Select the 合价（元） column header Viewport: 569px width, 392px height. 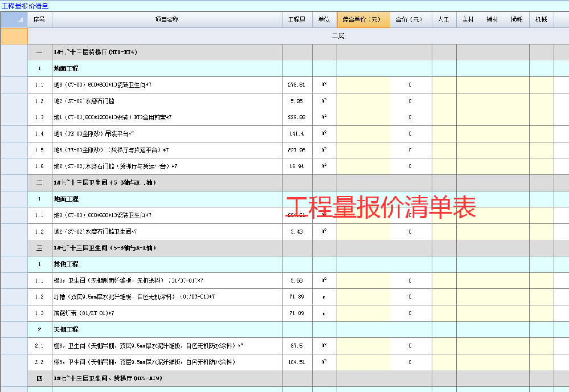411,19
